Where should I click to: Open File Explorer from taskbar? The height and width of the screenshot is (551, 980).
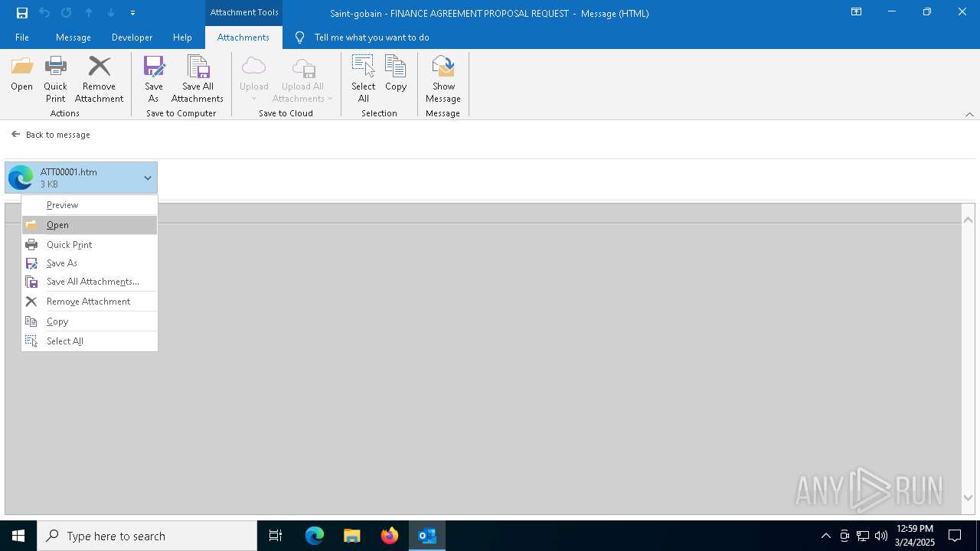click(352, 536)
